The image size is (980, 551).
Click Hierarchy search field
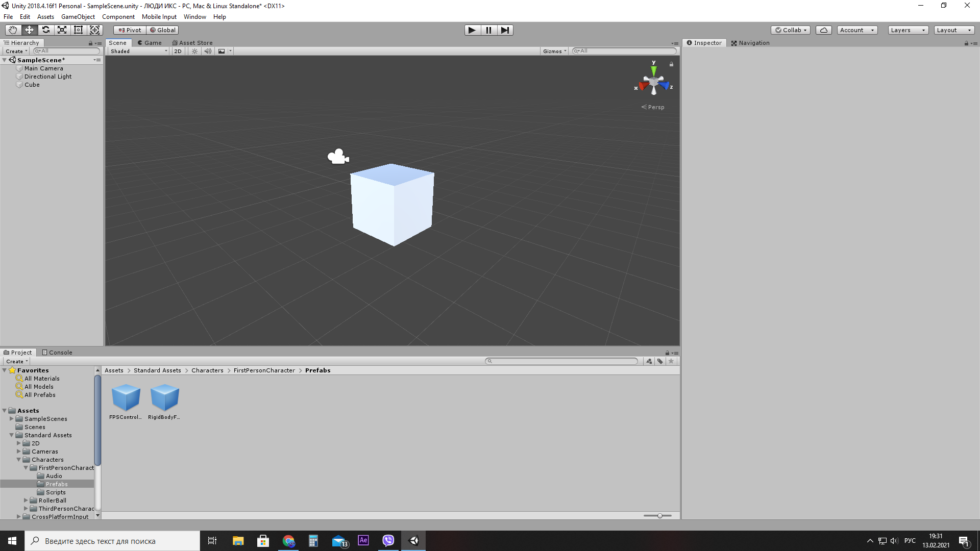(x=66, y=51)
